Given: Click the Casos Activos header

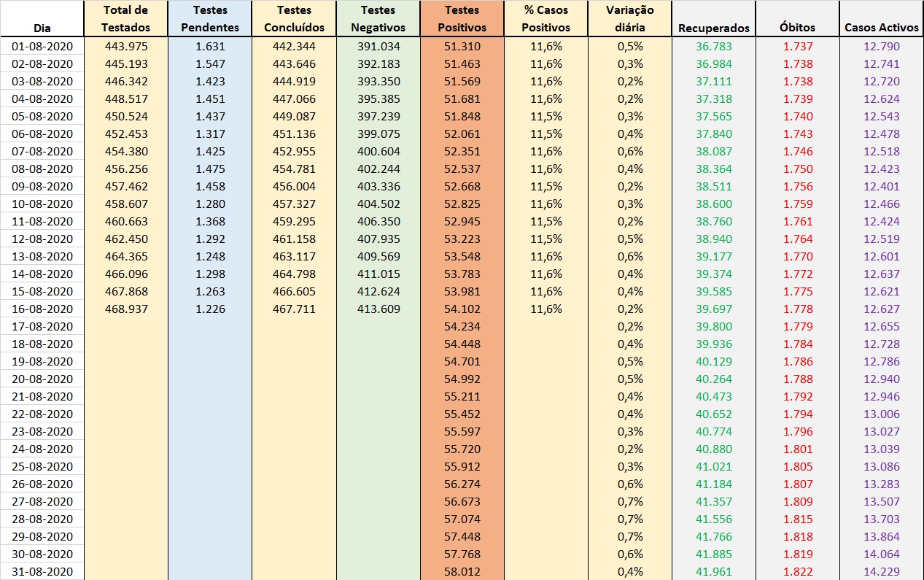Looking at the screenshot, I should point(881,28).
